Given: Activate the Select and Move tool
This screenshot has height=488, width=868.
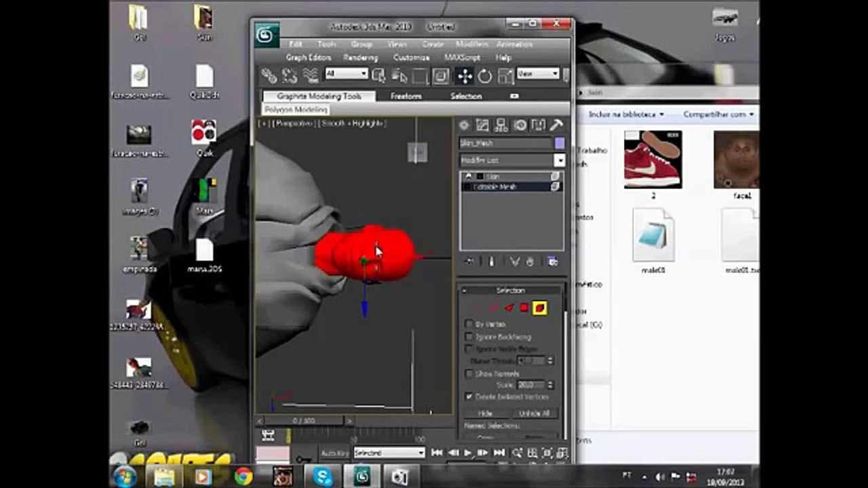Looking at the screenshot, I should pyautogui.click(x=465, y=76).
